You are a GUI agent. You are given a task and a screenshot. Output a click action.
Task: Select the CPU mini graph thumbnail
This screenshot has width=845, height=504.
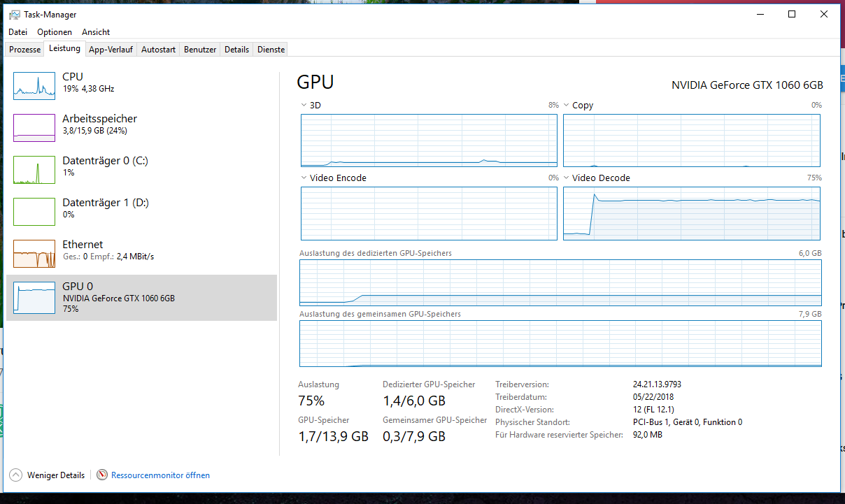point(34,85)
